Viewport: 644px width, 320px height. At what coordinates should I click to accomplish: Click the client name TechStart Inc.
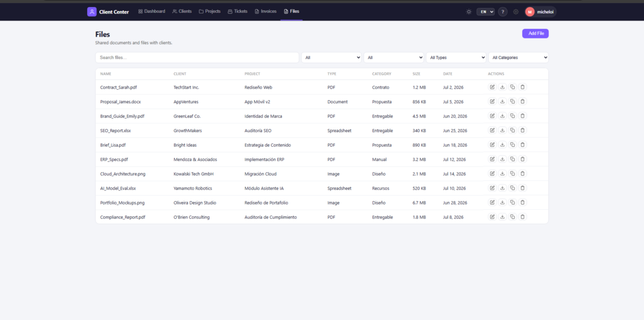click(186, 87)
